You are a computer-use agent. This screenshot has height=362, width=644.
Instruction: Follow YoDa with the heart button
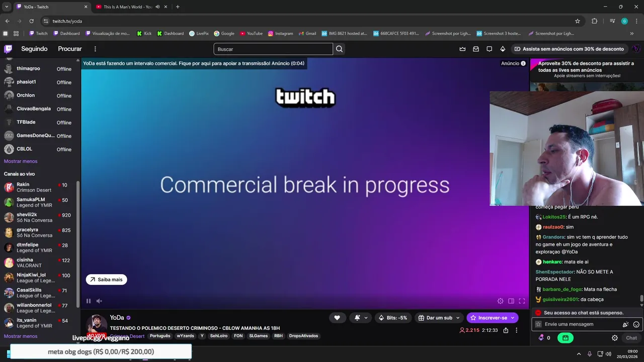[337, 318]
